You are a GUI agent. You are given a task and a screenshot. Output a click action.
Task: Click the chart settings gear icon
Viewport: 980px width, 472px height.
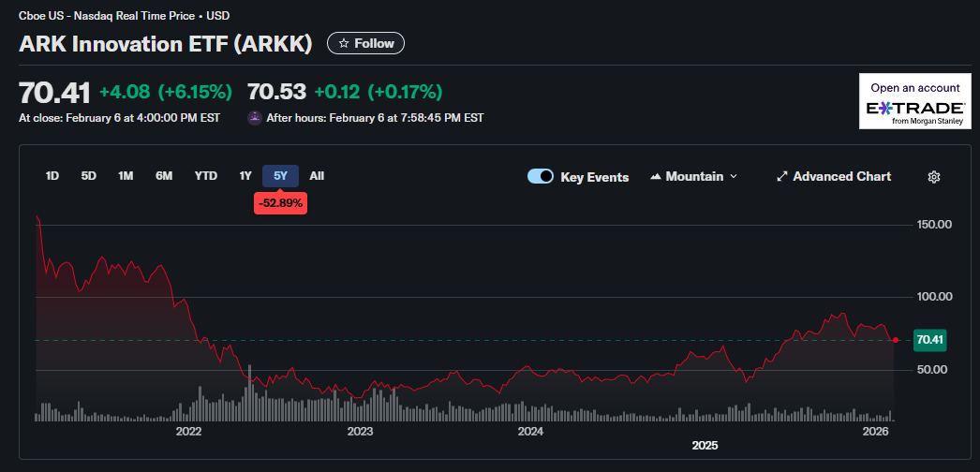[x=934, y=177]
